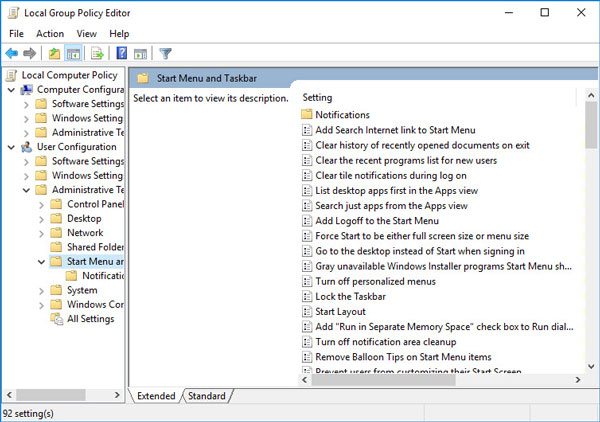Open the Action menu
The height and width of the screenshot is (422, 600).
50,33
